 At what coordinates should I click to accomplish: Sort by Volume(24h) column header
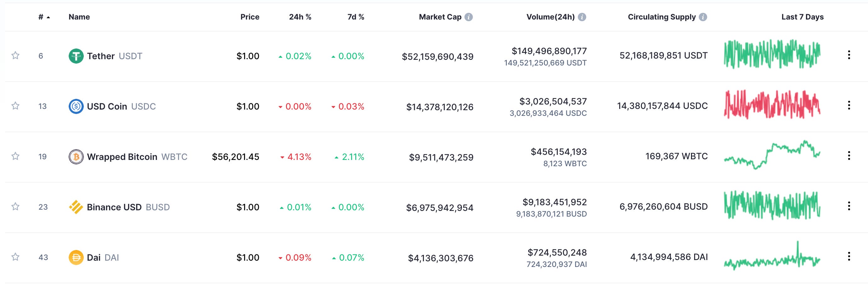pos(551,17)
